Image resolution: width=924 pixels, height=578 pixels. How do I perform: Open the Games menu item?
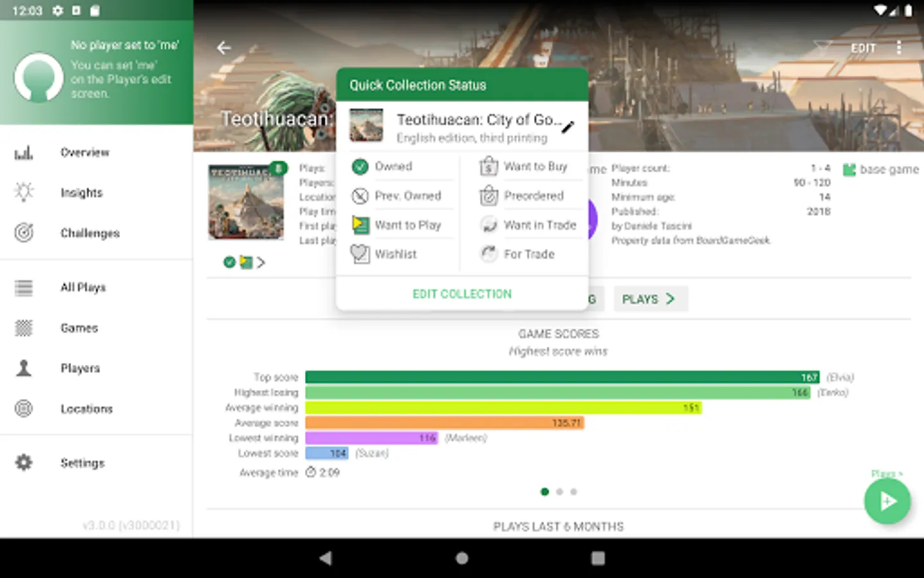pyautogui.click(x=96, y=328)
